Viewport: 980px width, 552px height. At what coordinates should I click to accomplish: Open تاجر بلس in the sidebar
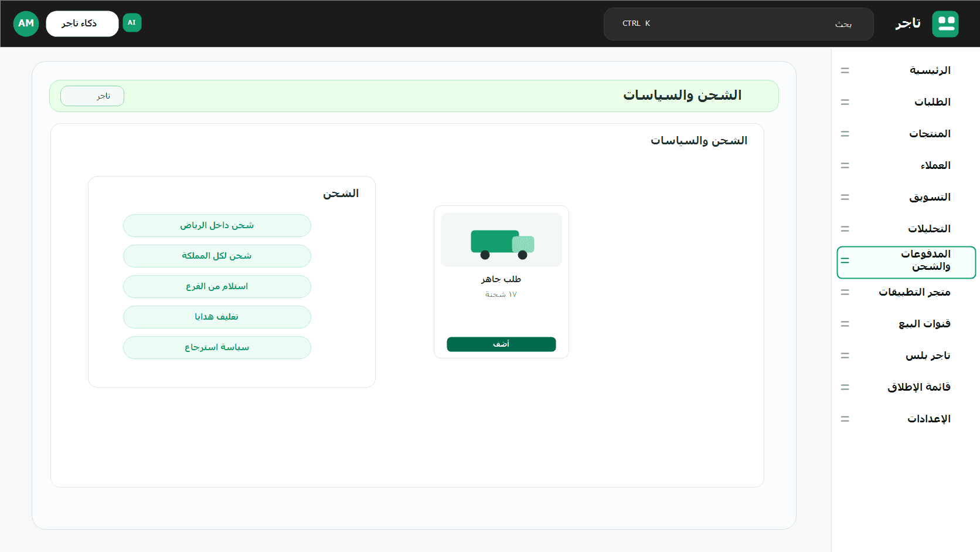pos(906,355)
